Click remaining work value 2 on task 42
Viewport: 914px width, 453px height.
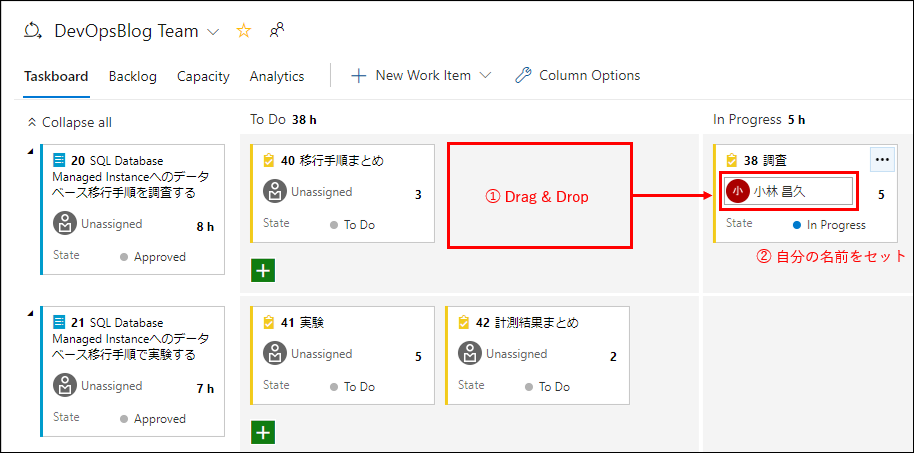[613, 357]
